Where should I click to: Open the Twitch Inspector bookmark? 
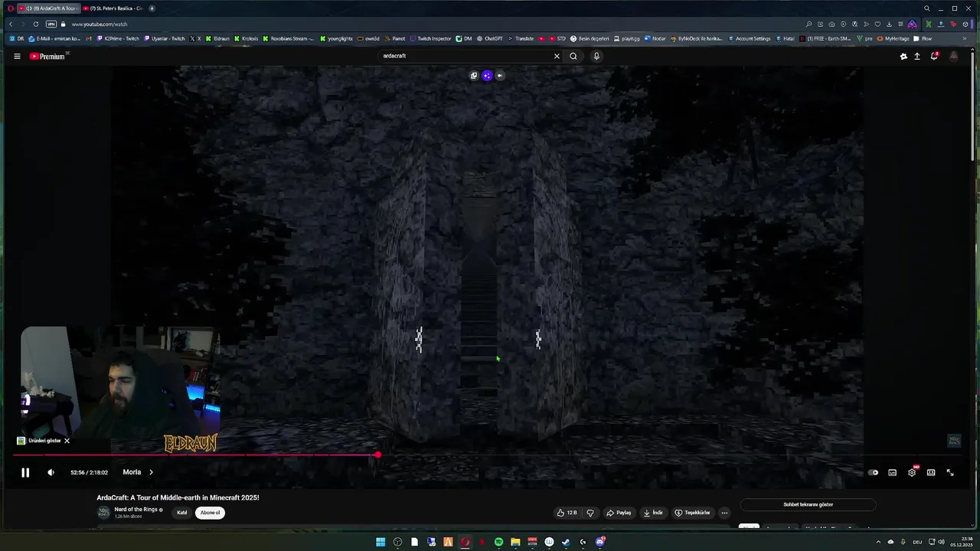pos(430,38)
